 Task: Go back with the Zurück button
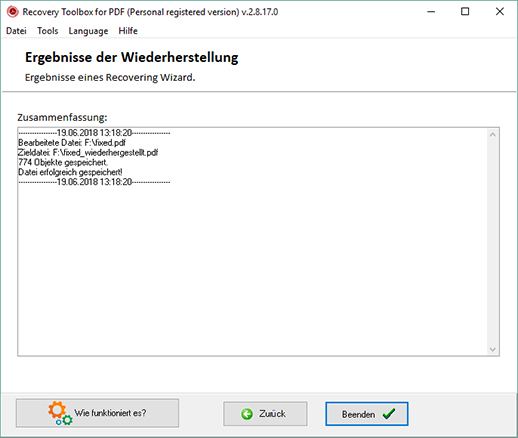tap(265, 414)
